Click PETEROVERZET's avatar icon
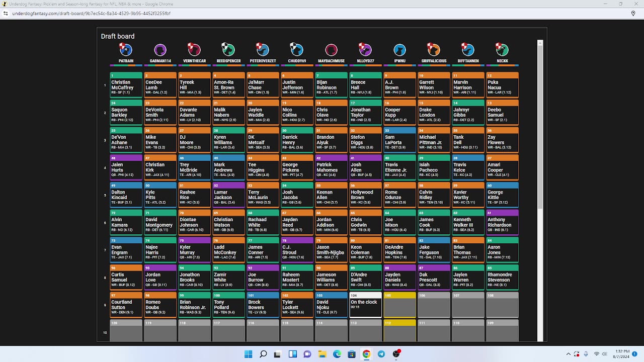Screen dimensions: 644x362 pos(263,50)
